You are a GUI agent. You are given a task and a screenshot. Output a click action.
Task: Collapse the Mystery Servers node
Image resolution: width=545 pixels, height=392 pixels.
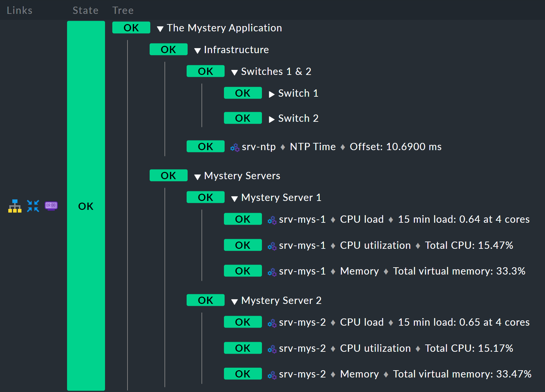point(198,177)
